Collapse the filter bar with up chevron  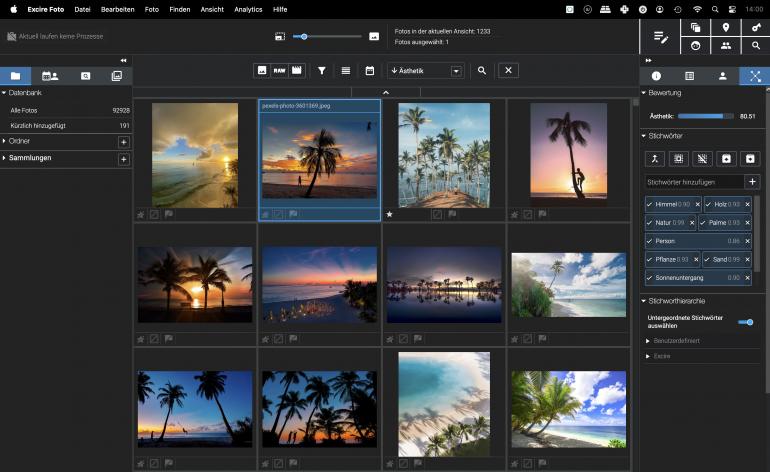pos(386,92)
